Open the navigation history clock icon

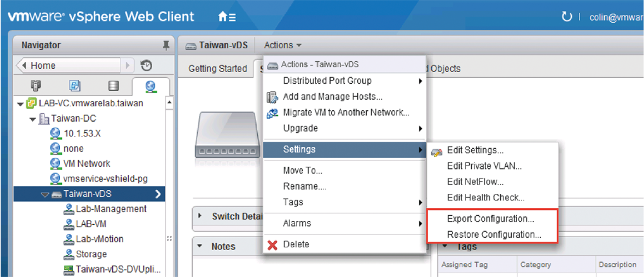point(146,66)
